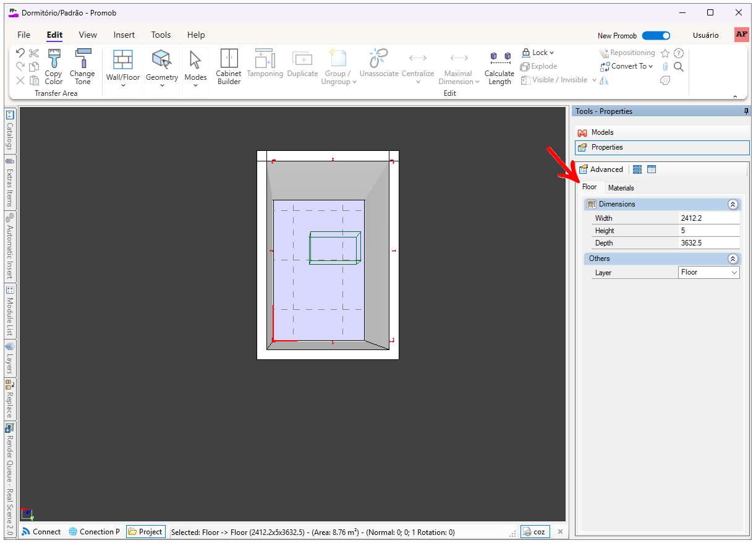This screenshot has width=756, height=543.
Task: Click the scissors Cut icon
Action: 34,53
